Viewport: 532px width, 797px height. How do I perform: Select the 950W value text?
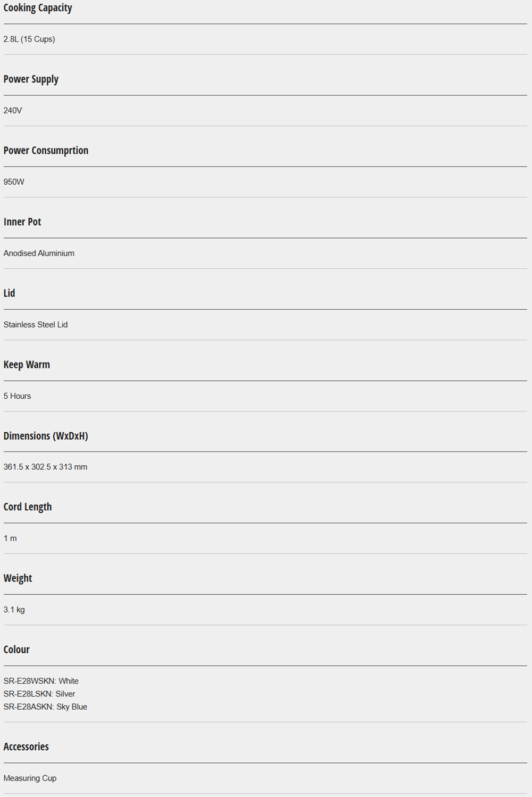click(x=14, y=182)
